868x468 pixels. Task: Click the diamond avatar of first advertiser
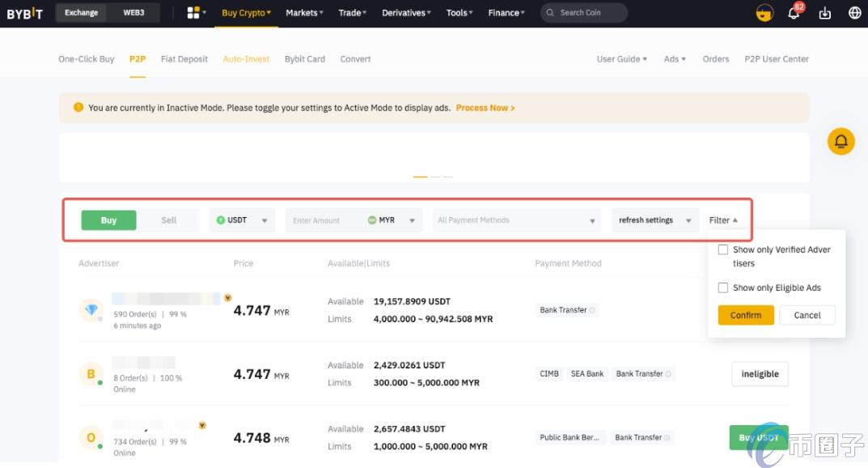click(x=91, y=310)
